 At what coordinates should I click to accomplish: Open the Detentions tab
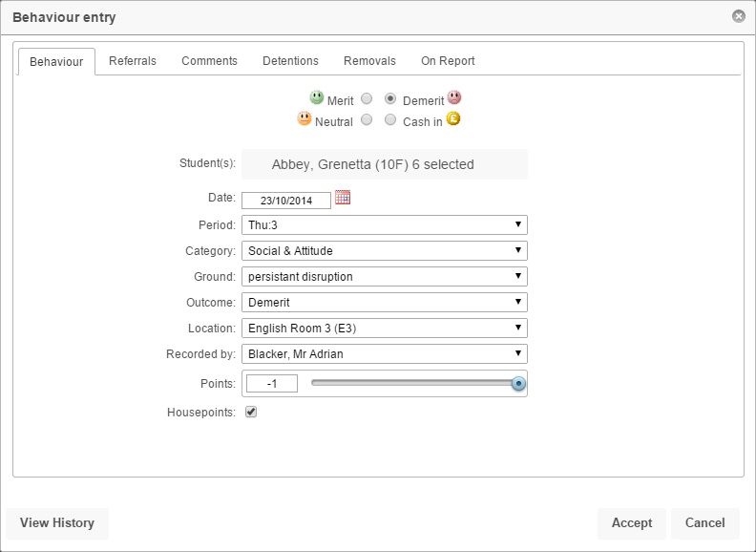290,61
